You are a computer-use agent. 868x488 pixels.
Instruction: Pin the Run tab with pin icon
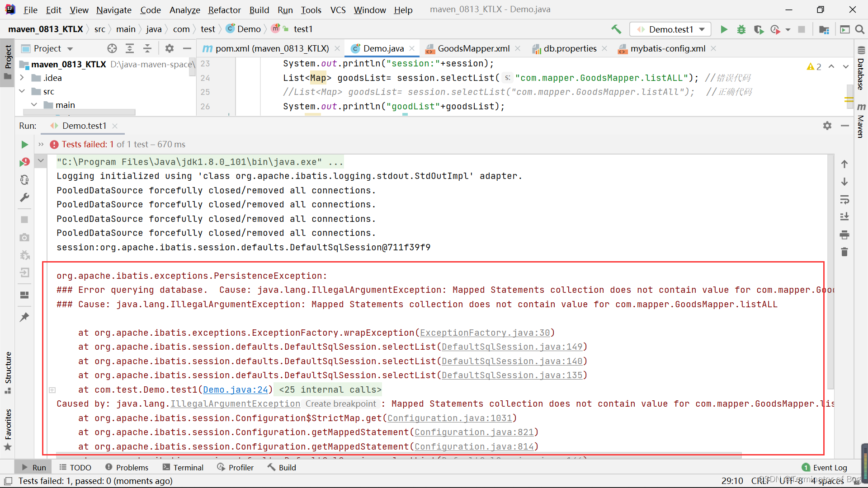(24, 317)
